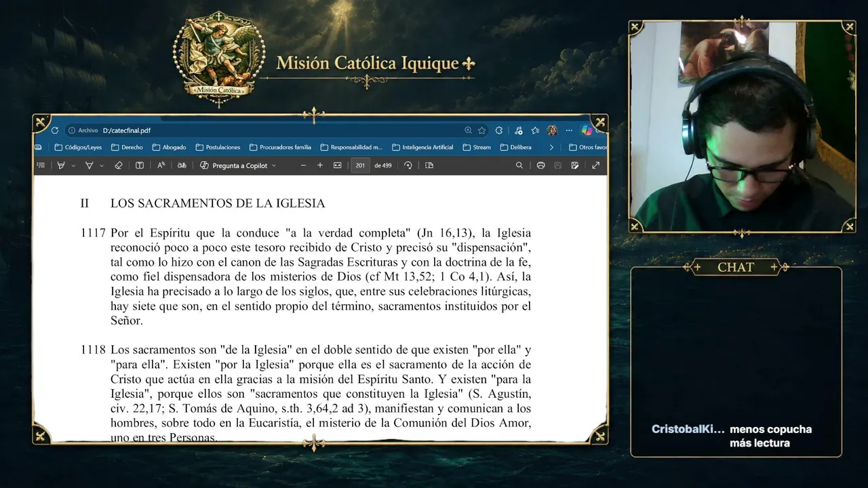868x488 pixels.
Task: Click the webcam video feed
Action: [x=742, y=127]
